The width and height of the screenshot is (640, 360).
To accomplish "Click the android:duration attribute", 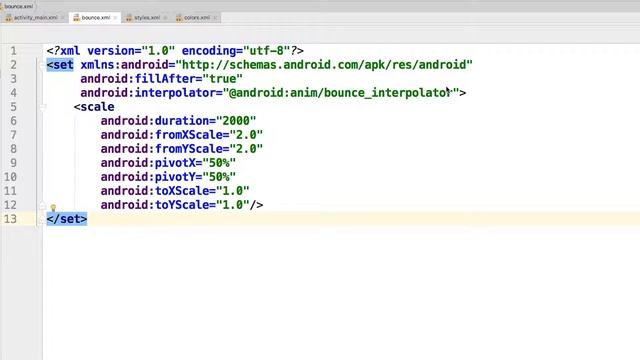I will [x=155, y=121].
